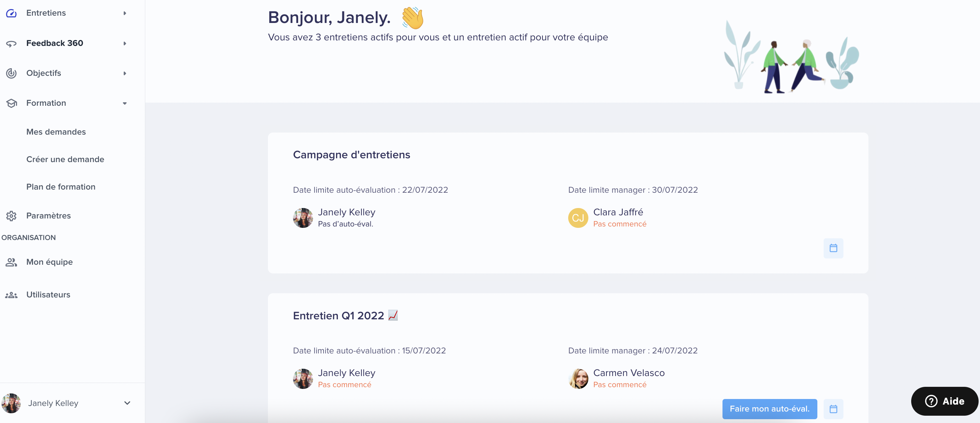Click Janely Kelley name in sidebar footer

click(x=53, y=403)
